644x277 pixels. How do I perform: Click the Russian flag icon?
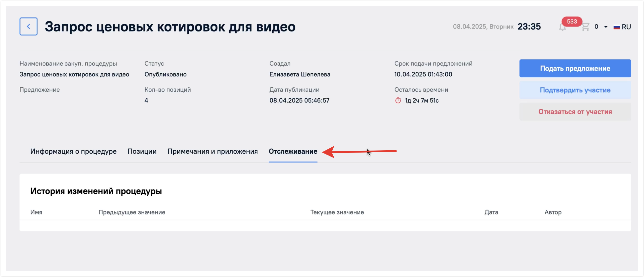[x=617, y=27]
